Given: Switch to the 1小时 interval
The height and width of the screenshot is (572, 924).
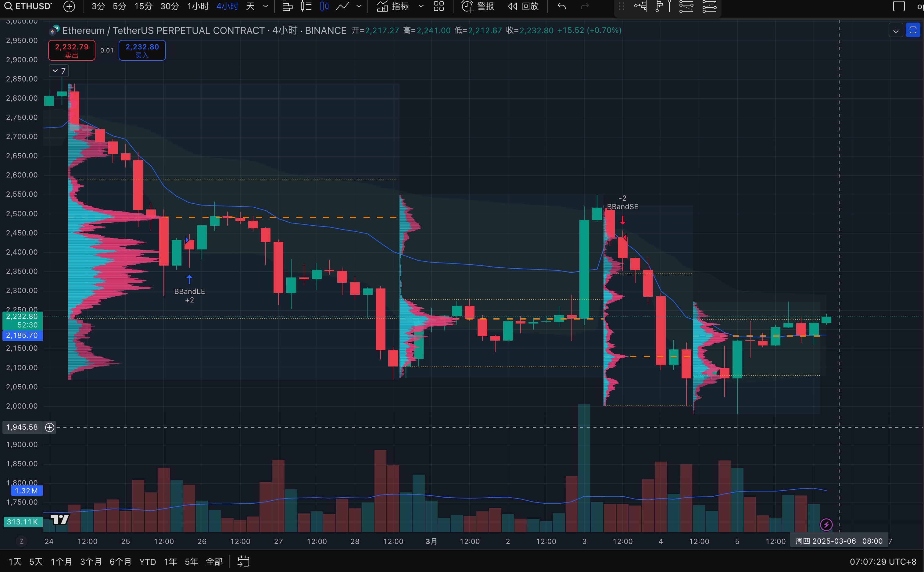Looking at the screenshot, I should tap(198, 6).
